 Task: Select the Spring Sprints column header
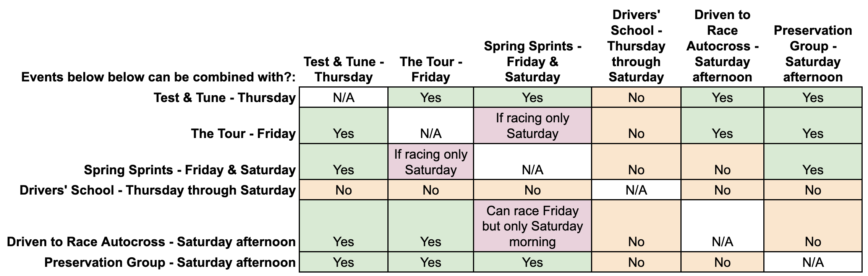(x=532, y=62)
